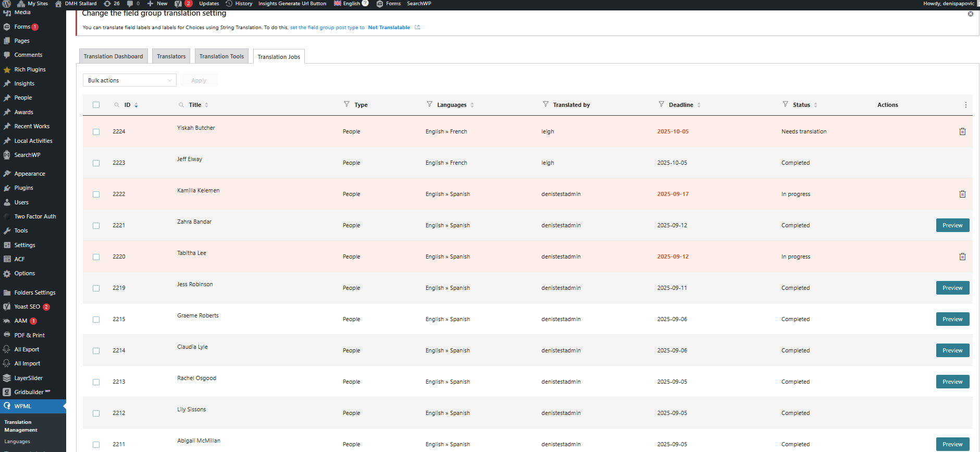
Task: Select checkbox for job 2221
Action: coord(96,226)
